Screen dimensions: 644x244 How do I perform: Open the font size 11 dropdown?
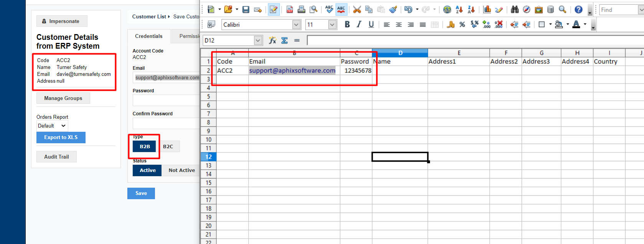332,25
